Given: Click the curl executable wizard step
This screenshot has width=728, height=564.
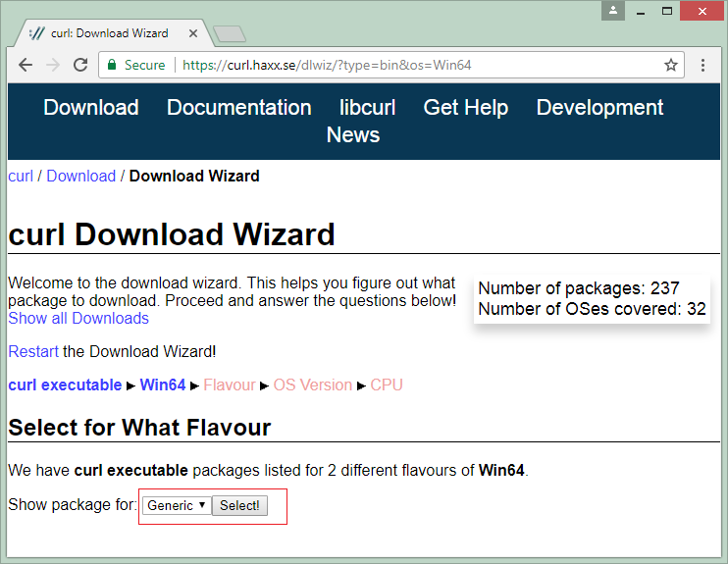Looking at the screenshot, I should [65, 385].
